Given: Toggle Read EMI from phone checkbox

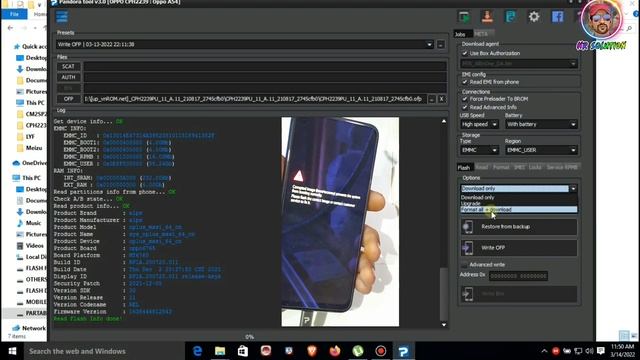Looking at the screenshot, I should (464, 82).
